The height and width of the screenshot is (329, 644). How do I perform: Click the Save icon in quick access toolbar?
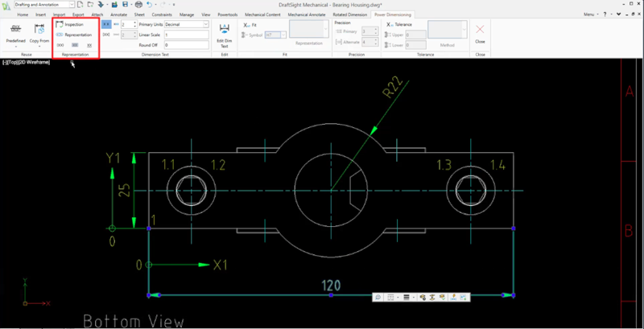[126, 5]
